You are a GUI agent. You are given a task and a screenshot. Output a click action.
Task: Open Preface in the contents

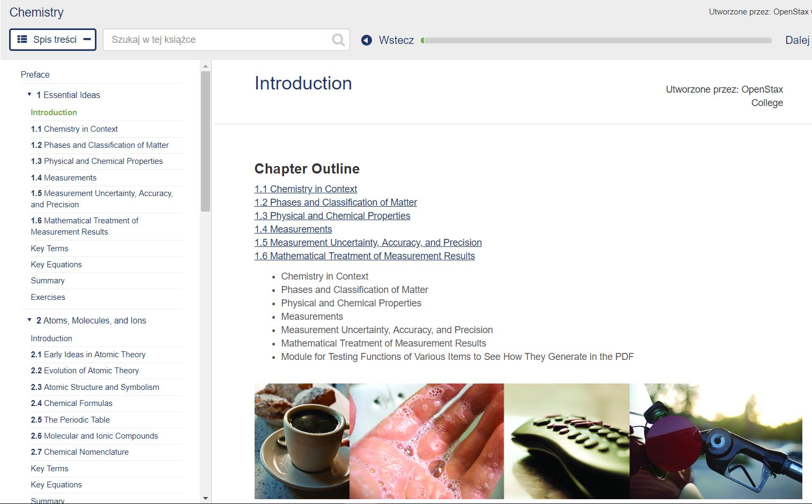pos(35,74)
